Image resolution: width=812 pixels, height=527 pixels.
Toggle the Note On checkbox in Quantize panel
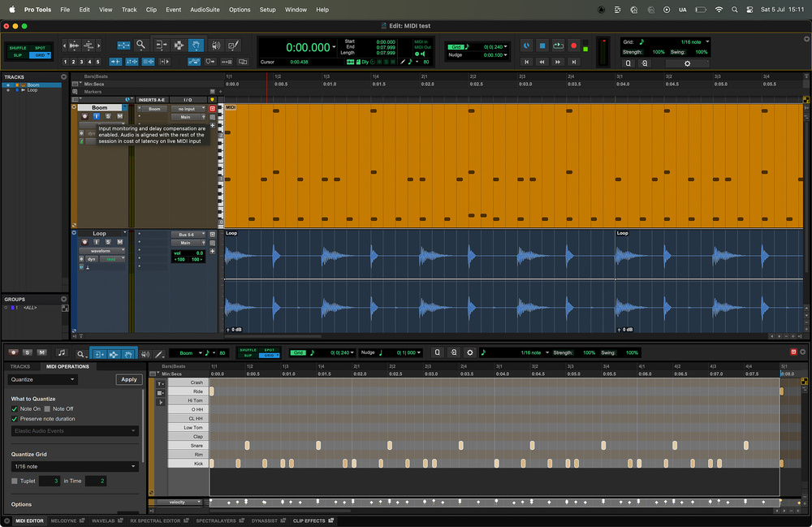pyautogui.click(x=15, y=409)
